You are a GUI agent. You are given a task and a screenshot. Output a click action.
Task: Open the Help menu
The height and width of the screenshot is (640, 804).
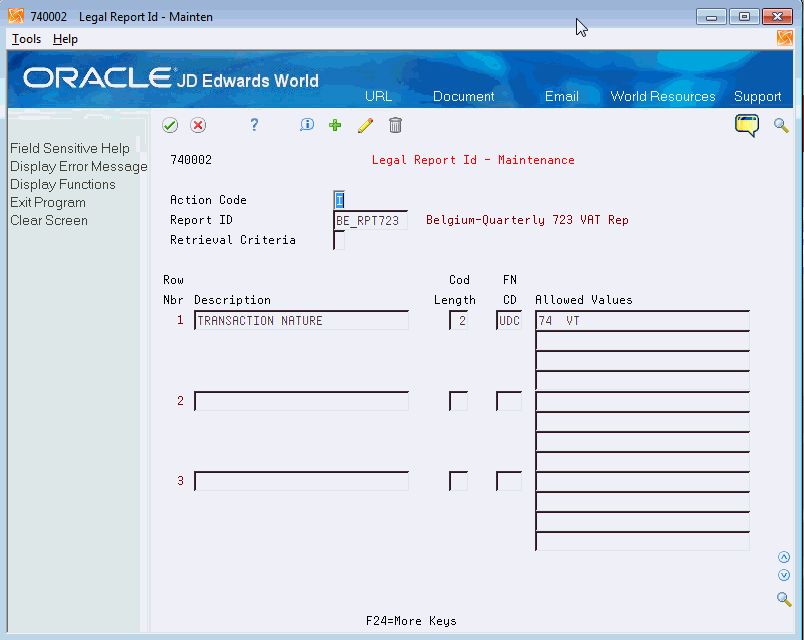(x=65, y=39)
